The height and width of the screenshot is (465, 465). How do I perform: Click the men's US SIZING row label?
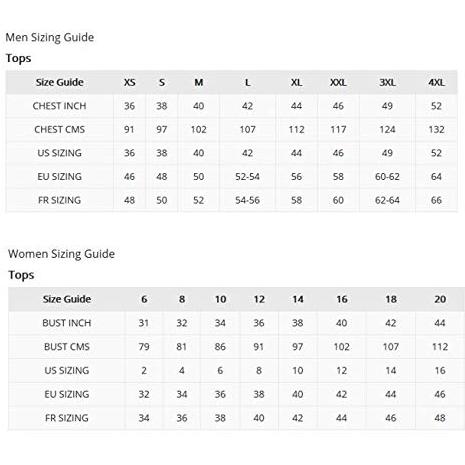[59, 153]
